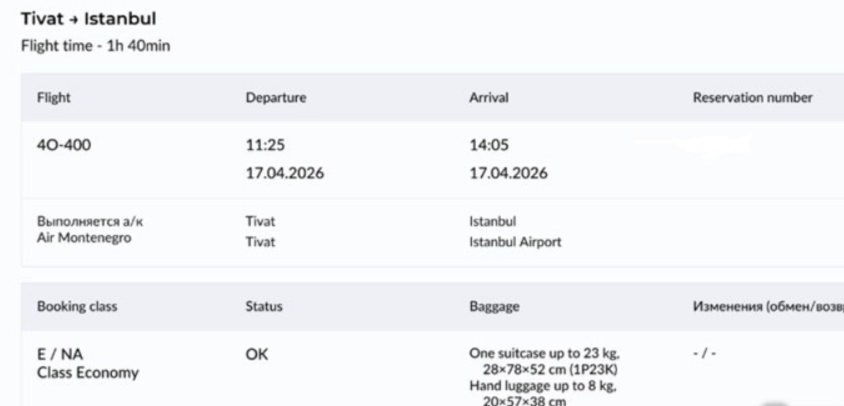The image size is (844, 406).
Task: Select the Flight time 1h 40min text
Action: coord(95,46)
